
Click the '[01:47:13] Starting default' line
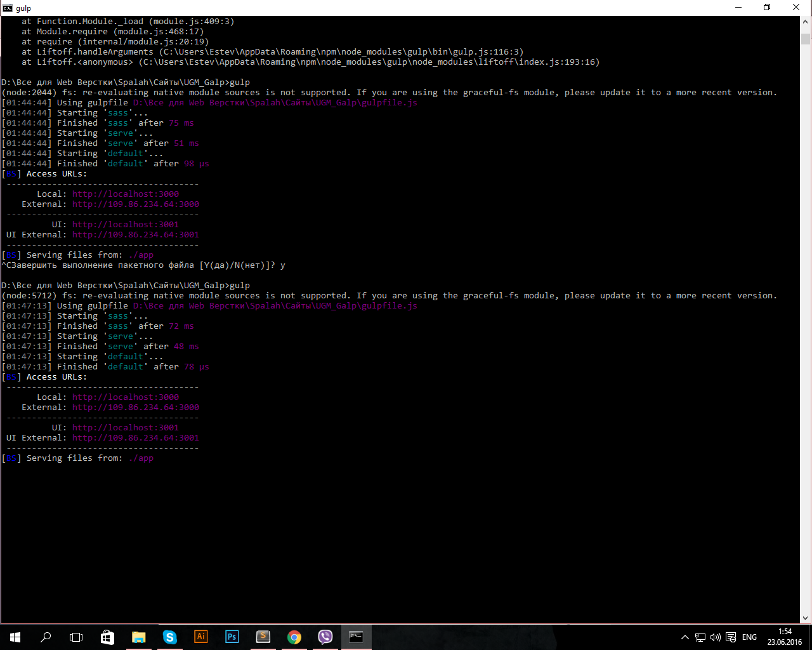(x=82, y=357)
